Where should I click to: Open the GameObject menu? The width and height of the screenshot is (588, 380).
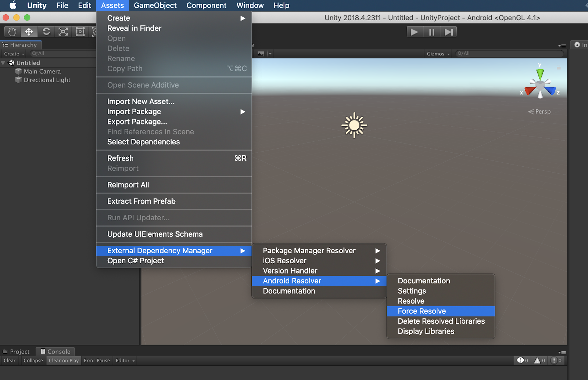[x=155, y=5]
